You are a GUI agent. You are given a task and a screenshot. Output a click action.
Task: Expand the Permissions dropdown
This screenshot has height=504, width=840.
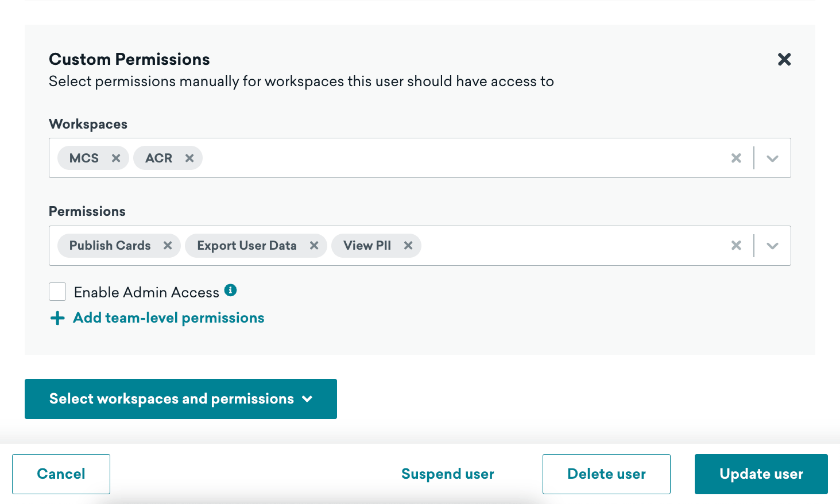[x=772, y=246]
